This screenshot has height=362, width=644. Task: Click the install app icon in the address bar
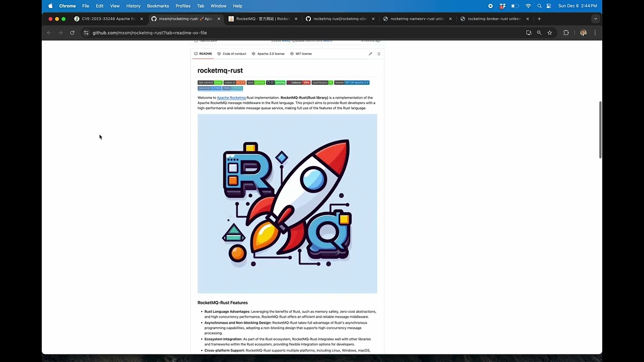[x=528, y=33]
